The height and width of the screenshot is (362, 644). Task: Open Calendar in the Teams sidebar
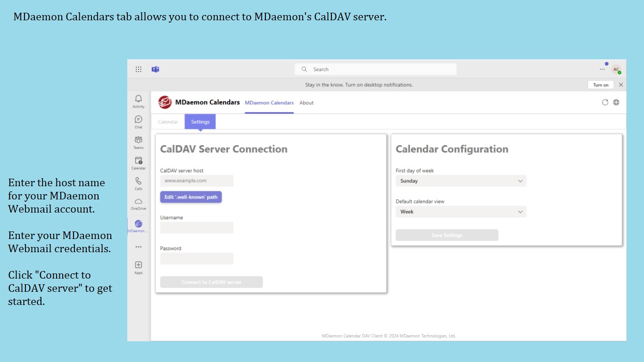tap(139, 163)
